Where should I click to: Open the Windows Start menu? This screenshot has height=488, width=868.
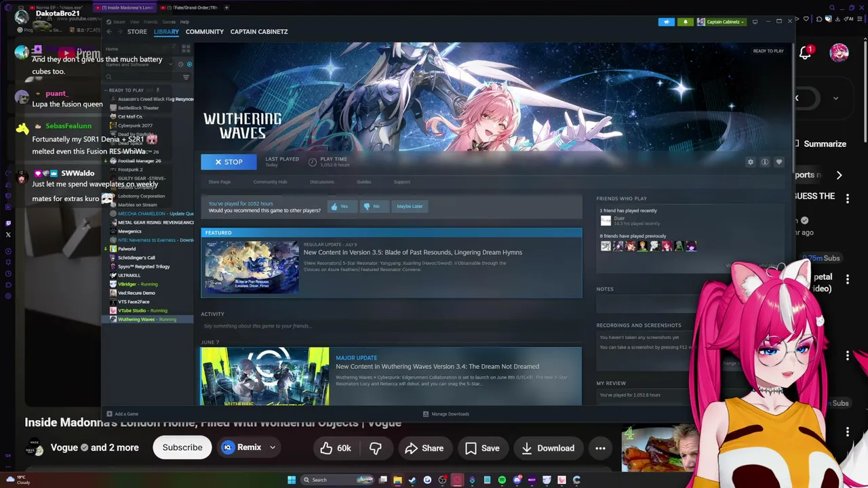pyautogui.click(x=292, y=480)
